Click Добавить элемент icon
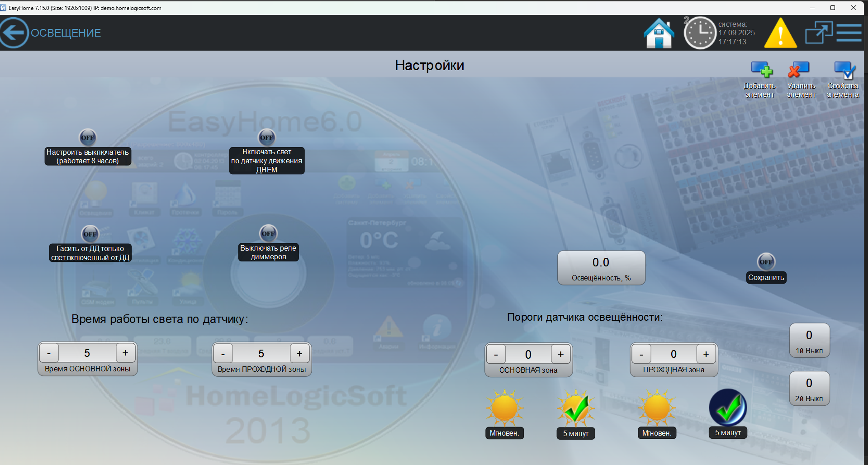 point(761,70)
